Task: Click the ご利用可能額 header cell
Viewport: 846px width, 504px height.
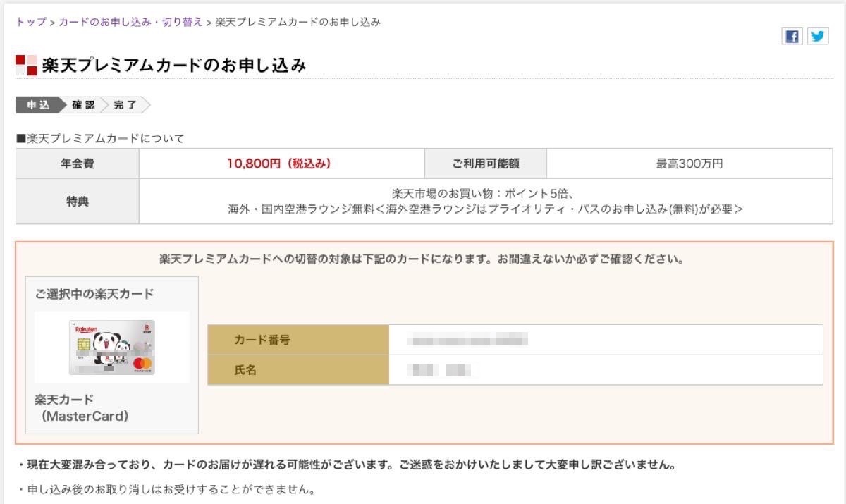Action: pyautogui.click(x=486, y=164)
